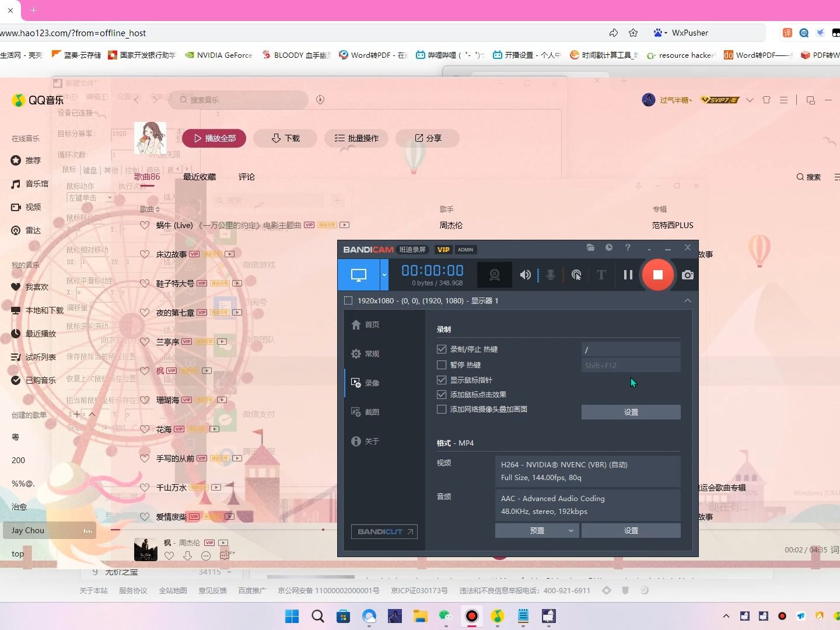This screenshot has width=840, height=630.
Task: Click 分享 button in QQ Music
Action: [428, 138]
